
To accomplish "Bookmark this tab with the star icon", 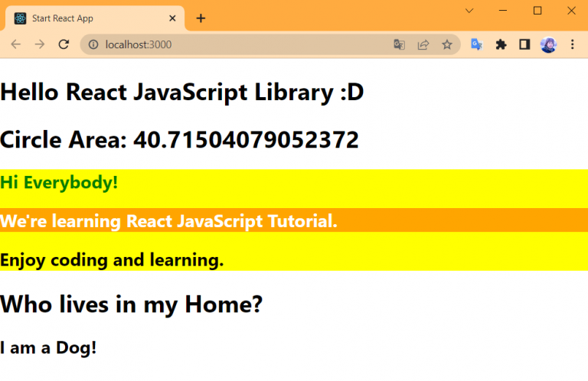I will pyautogui.click(x=447, y=44).
